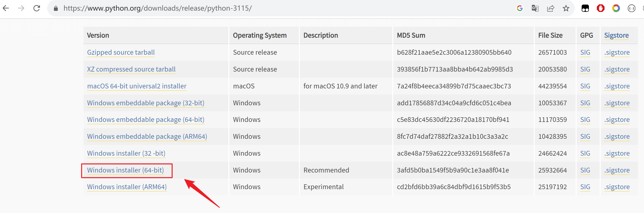Bookmark this page with the star
The width and height of the screenshot is (644, 213).
pos(566,8)
